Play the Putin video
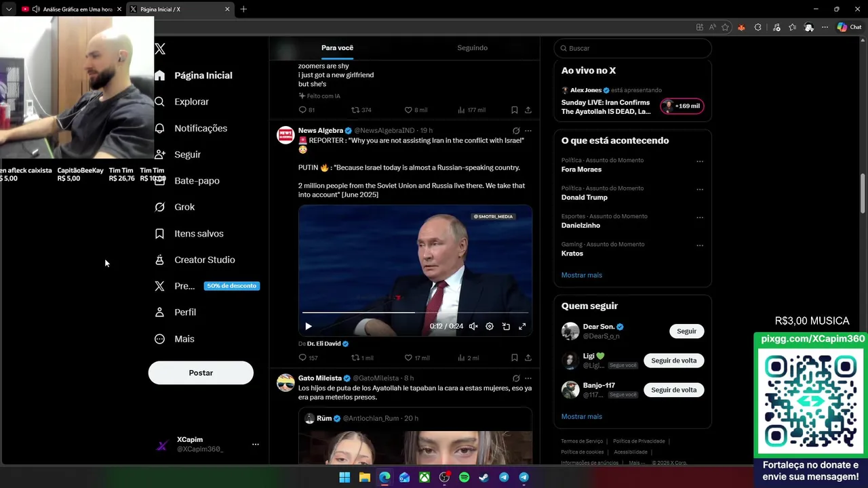The image size is (868, 488). click(309, 326)
